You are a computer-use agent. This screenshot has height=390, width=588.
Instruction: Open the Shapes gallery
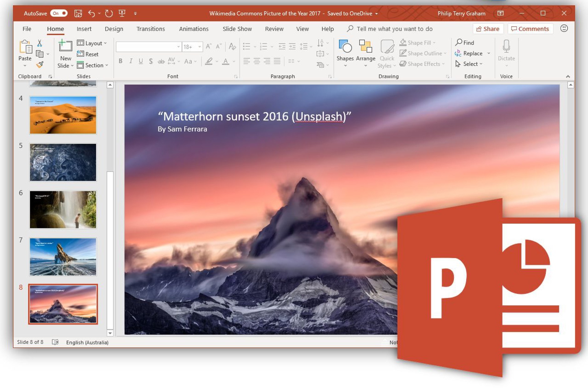345,47
